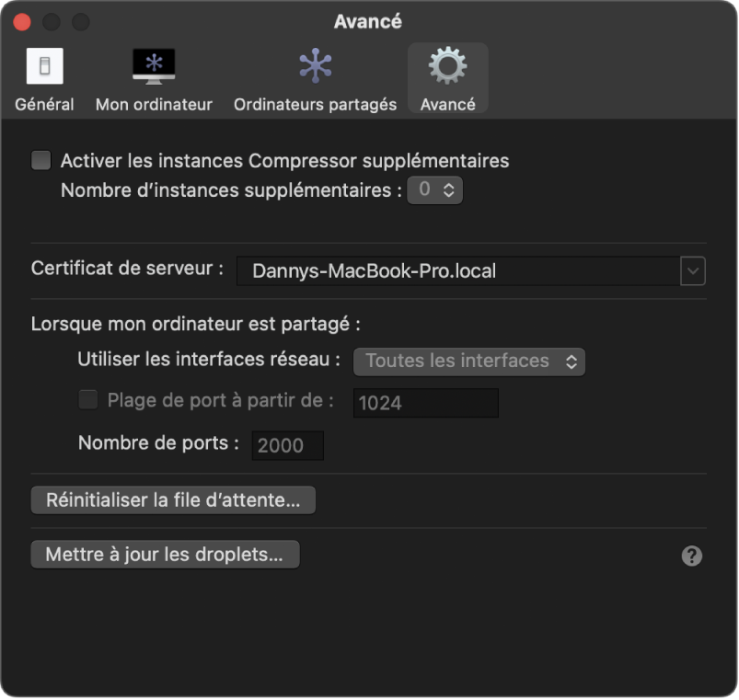
Task: Open the Général preferences pane icon
Action: pos(43,65)
